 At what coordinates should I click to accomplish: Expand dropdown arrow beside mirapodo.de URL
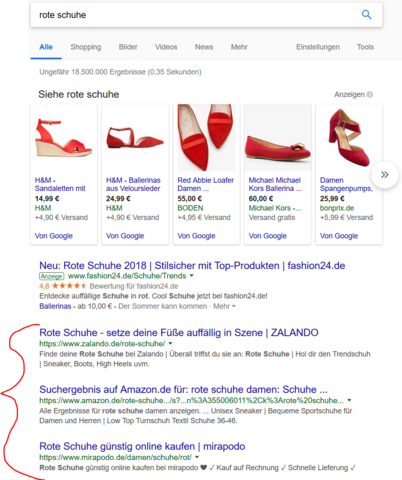click(197, 457)
